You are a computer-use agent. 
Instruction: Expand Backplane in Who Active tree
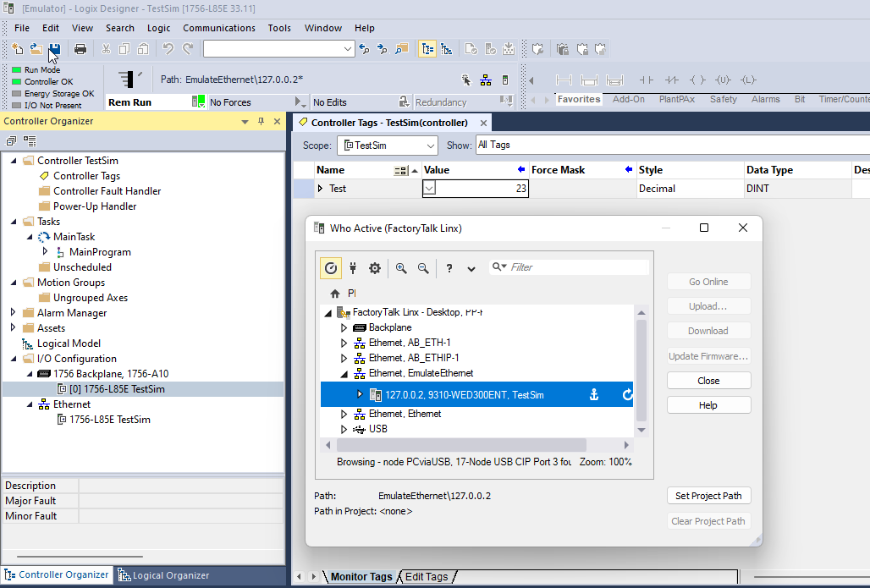tap(344, 327)
